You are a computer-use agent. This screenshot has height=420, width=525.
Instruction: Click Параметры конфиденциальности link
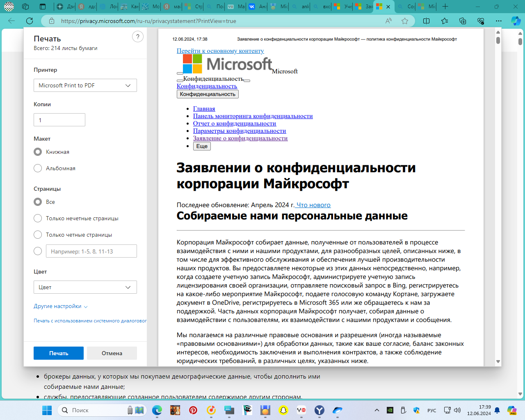(x=240, y=131)
